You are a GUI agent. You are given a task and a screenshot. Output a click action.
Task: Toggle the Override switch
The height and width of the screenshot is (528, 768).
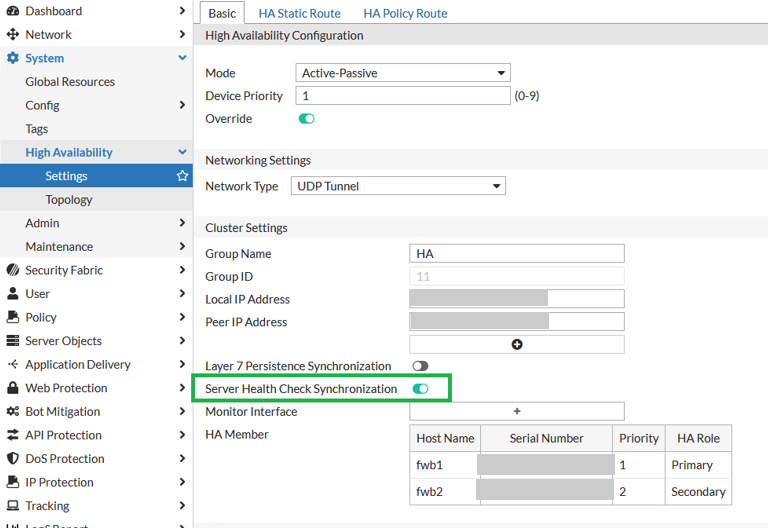pyautogui.click(x=306, y=119)
